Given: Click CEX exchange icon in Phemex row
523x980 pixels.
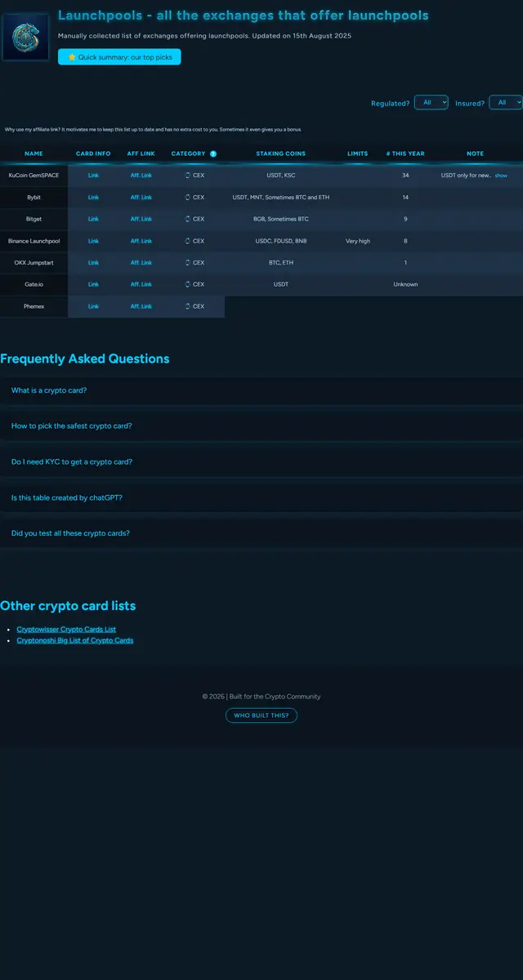Looking at the screenshot, I should 188,306.
